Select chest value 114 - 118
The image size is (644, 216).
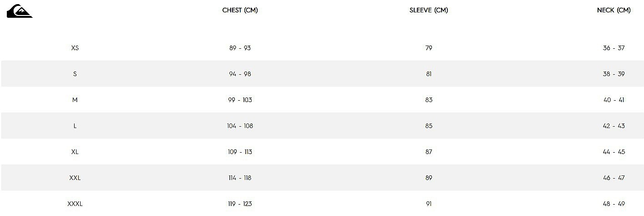click(x=240, y=178)
